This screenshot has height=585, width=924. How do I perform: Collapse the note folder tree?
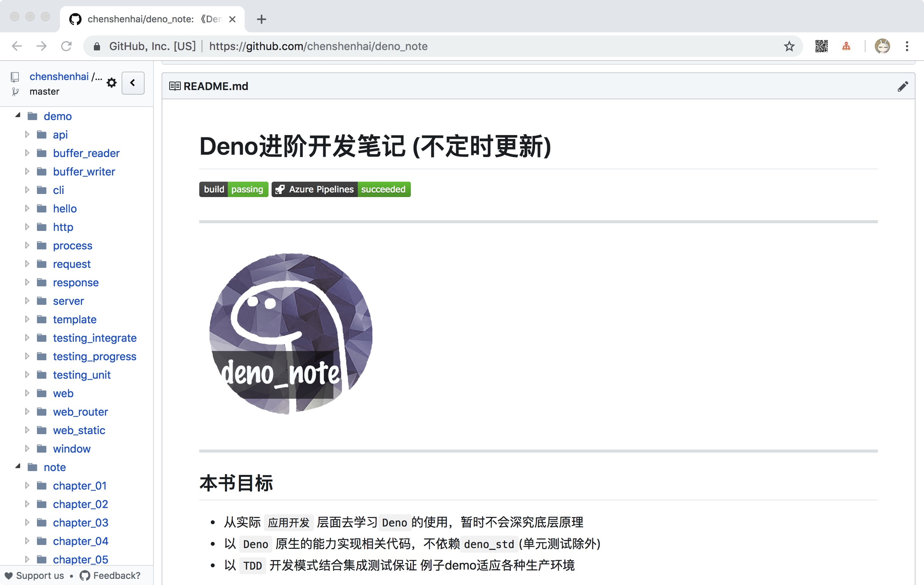tap(18, 466)
